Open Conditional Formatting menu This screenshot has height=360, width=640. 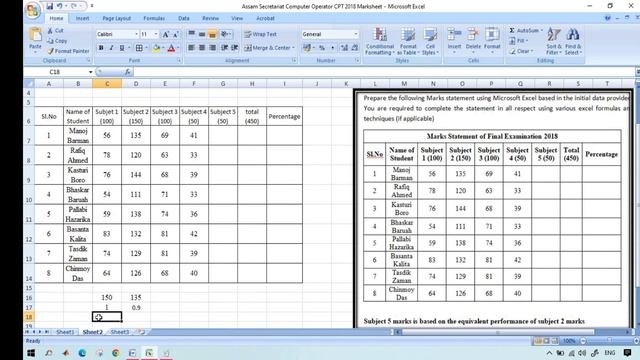(x=380, y=42)
